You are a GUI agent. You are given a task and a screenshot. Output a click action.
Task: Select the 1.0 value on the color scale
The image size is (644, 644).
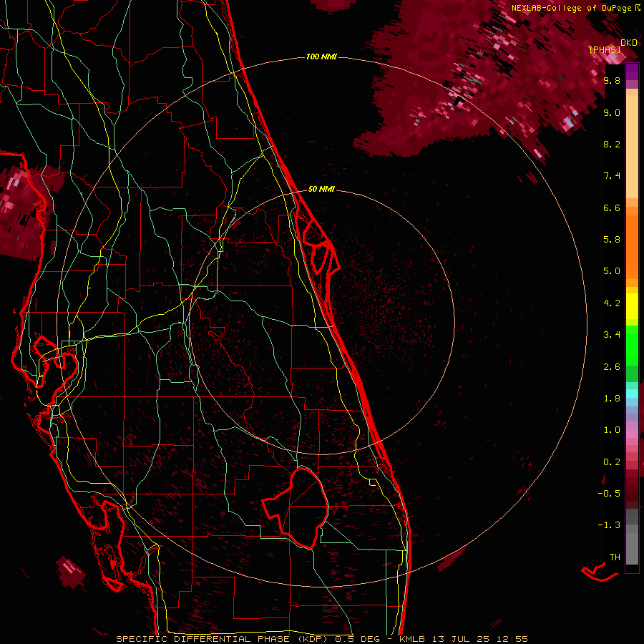(612, 430)
